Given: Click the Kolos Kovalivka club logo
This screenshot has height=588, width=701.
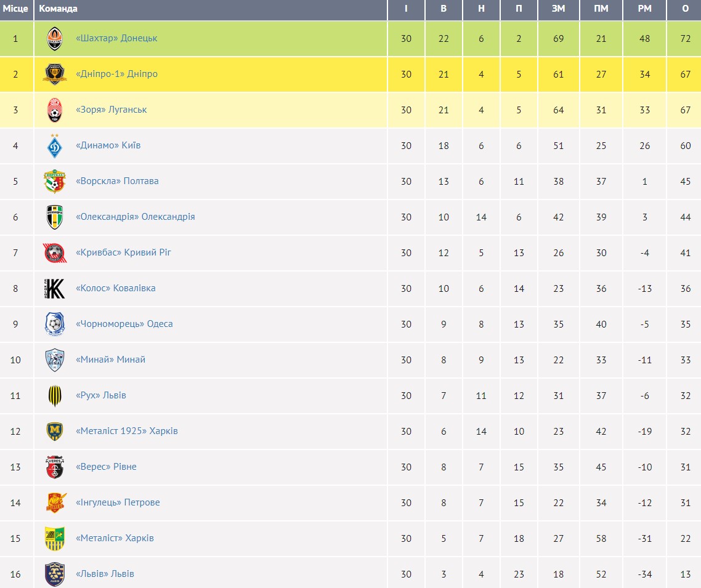Looking at the screenshot, I should [x=55, y=289].
